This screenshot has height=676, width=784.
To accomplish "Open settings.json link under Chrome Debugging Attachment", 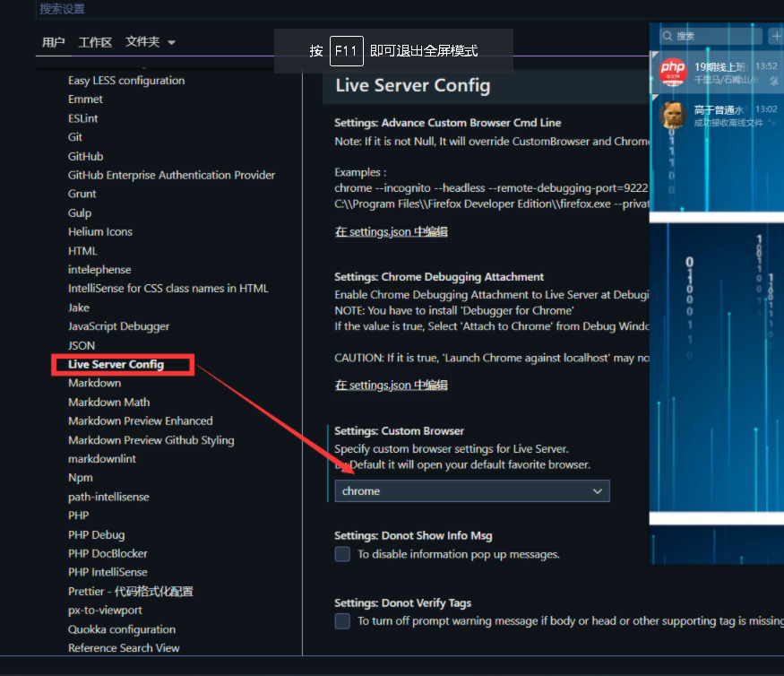I will (392, 385).
